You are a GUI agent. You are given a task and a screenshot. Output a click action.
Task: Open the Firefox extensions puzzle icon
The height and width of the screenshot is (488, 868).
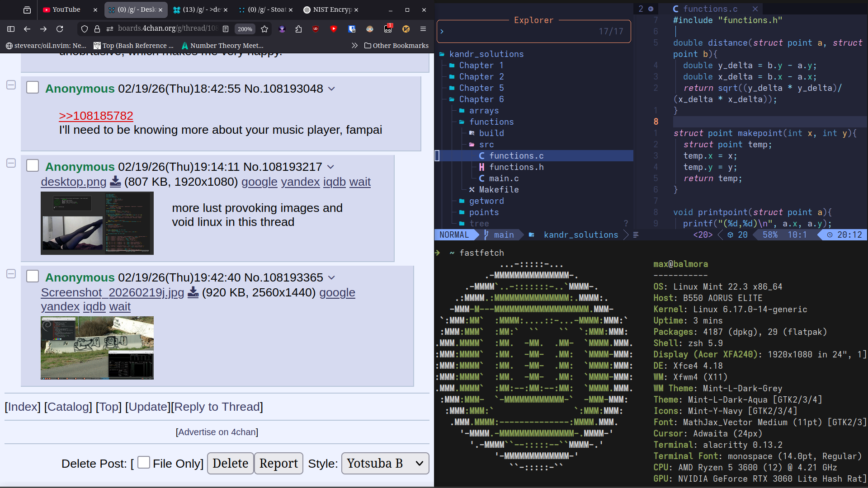(x=298, y=29)
